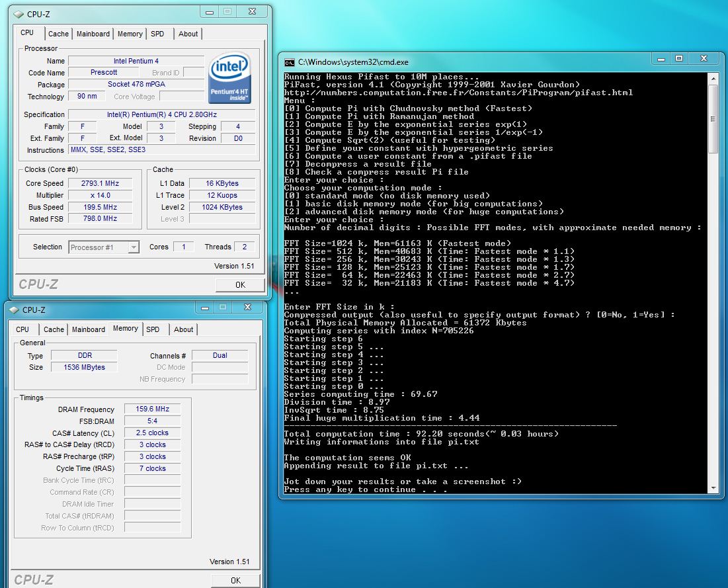Switch to CPU tab in bottom CPU-Z window

22,329
